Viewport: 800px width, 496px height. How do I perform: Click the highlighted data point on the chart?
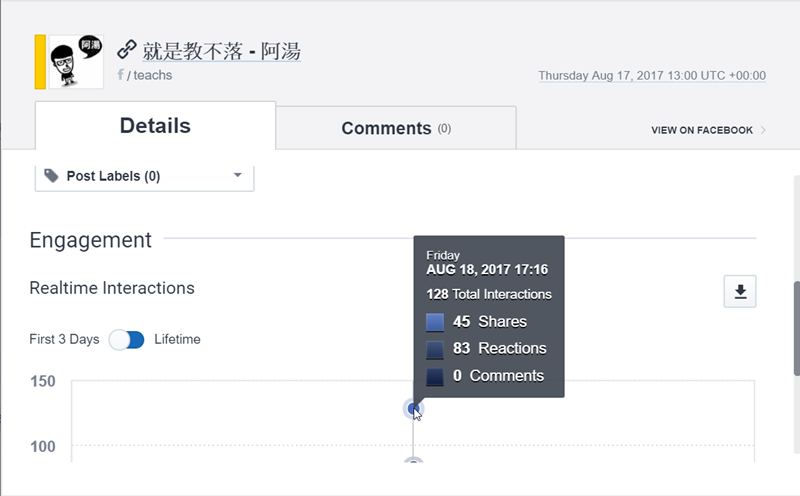click(413, 408)
